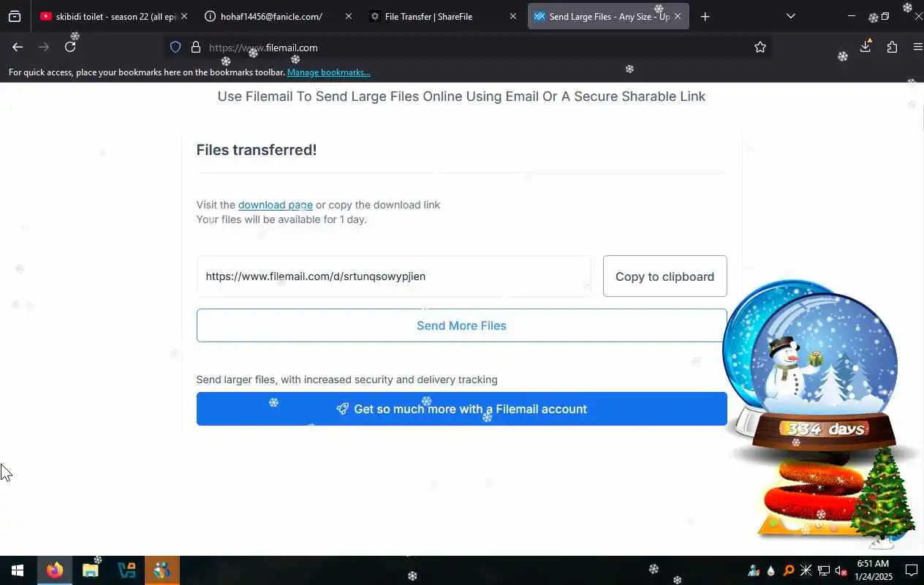Open the downloads panel
The width and height of the screenshot is (924, 585).
coord(866,47)
